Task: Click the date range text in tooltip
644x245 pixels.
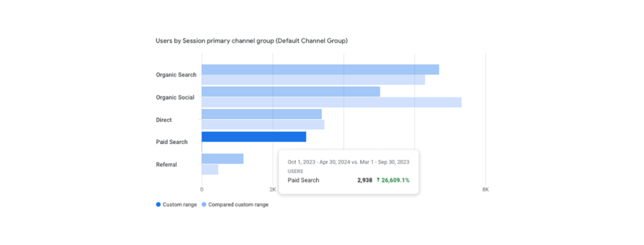Action: [348, 162]
